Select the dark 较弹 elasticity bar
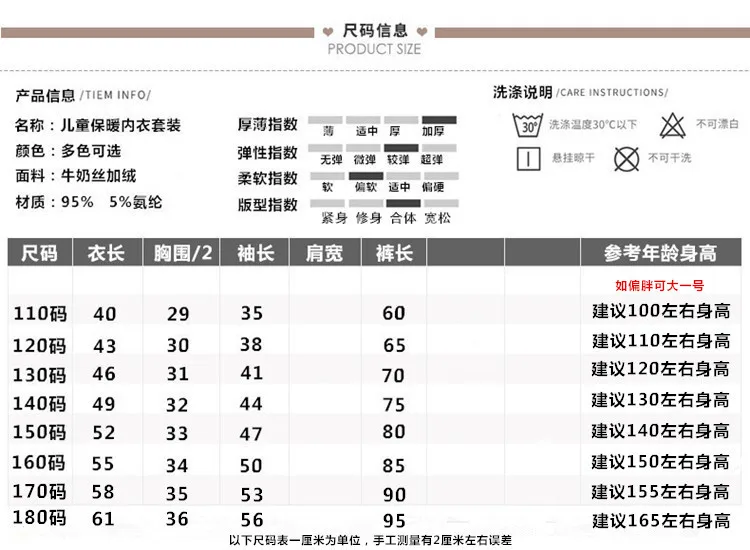This screenshot has height=550, width=750. coord(401,148)
